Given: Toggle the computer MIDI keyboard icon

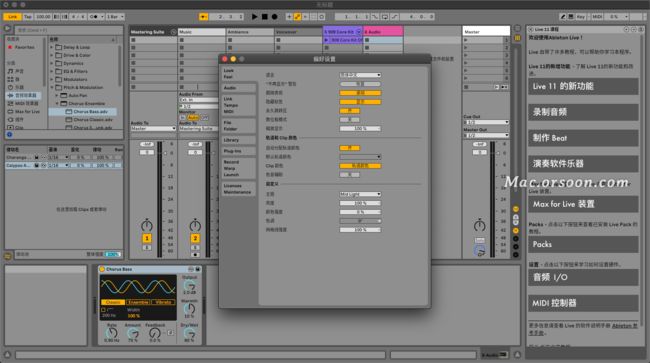Looking at the screenshot, I should click(x=571, y=17).
